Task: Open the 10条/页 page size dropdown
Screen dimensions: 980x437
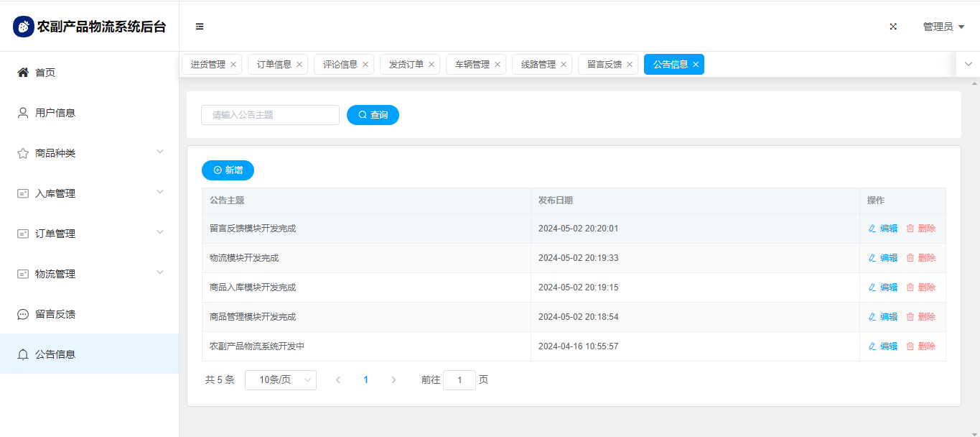Action: point(280,380)
